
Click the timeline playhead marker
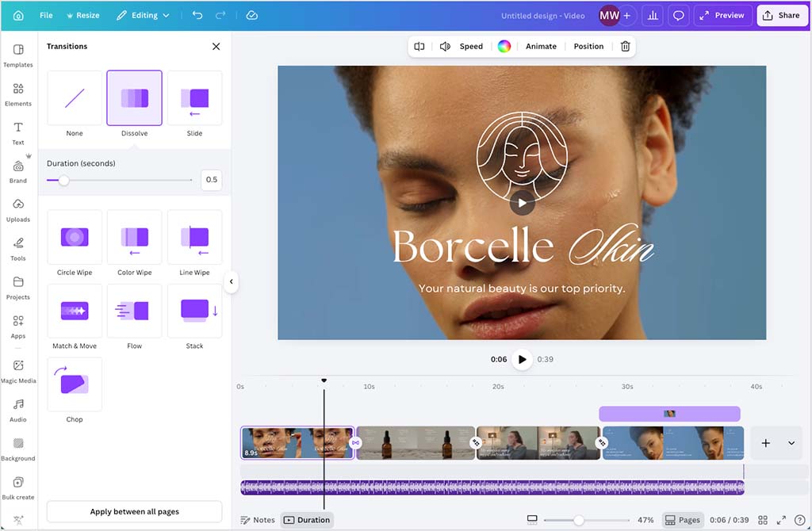coord(324,381)
